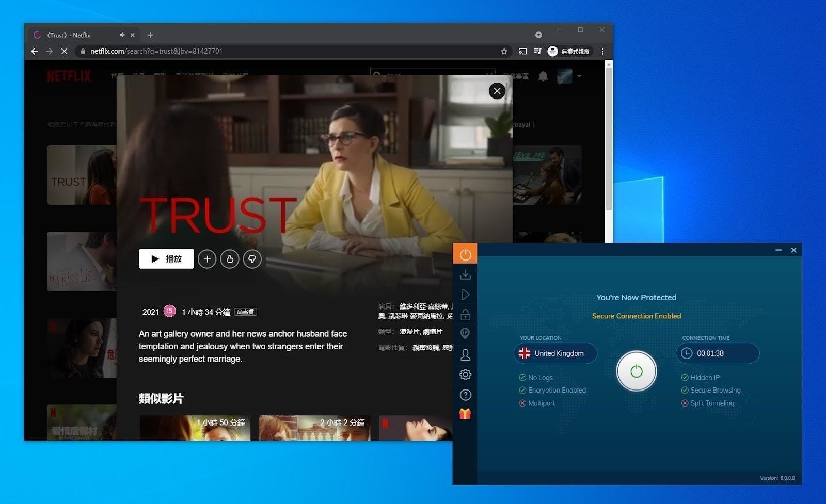Click the site lock icon in address bar
Screen dimensions: 826x504
pyautogui.click(x=82, y=51)
